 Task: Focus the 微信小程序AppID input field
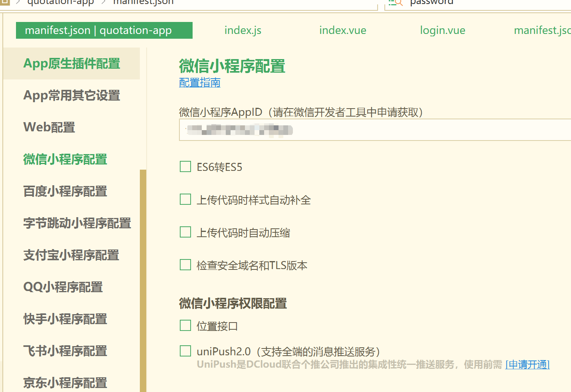(x=375, y=130)
